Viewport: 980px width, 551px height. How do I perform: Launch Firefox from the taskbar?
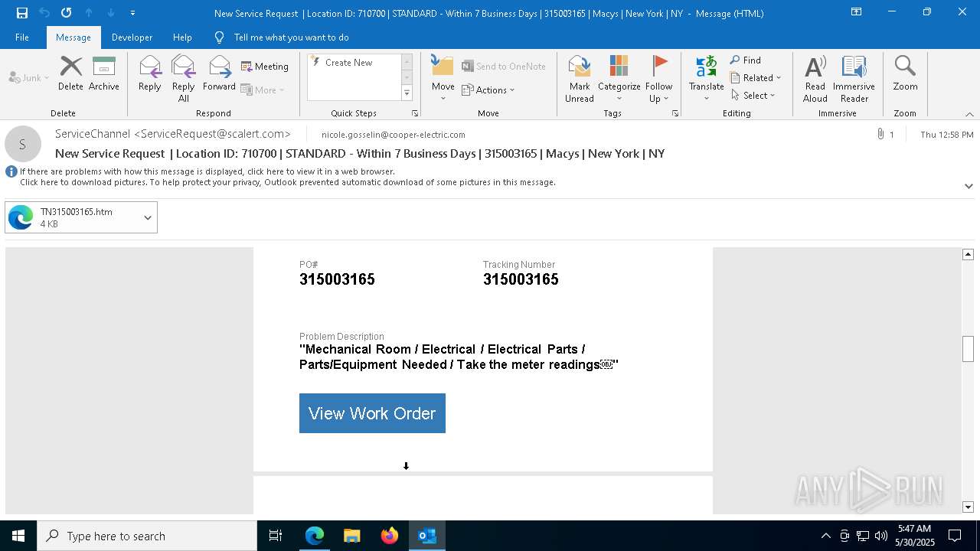390,536
